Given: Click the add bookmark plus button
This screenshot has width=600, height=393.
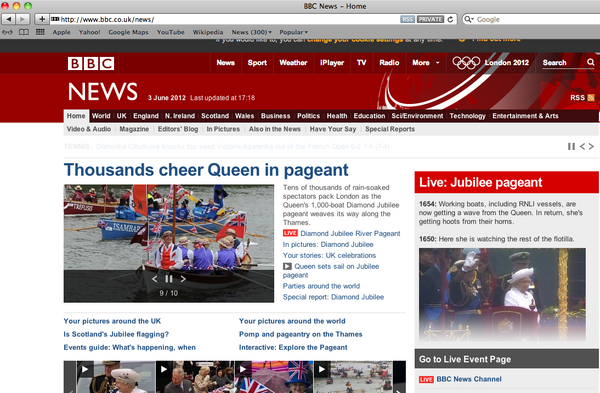Looking at the screenshot, I should coord(42,19).
